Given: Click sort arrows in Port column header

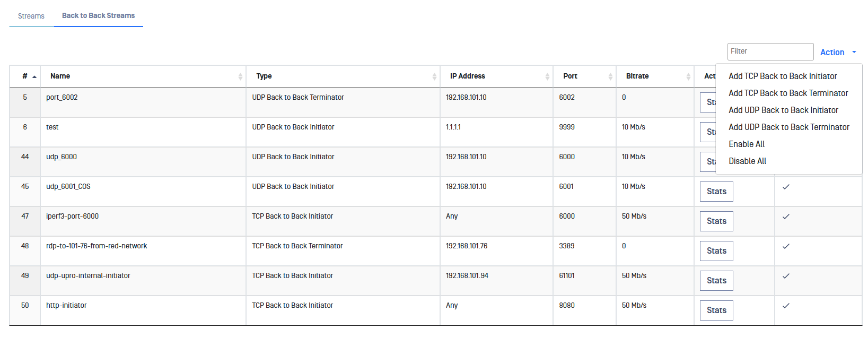Looking at the screenshot, I should (x=610, y=76).
